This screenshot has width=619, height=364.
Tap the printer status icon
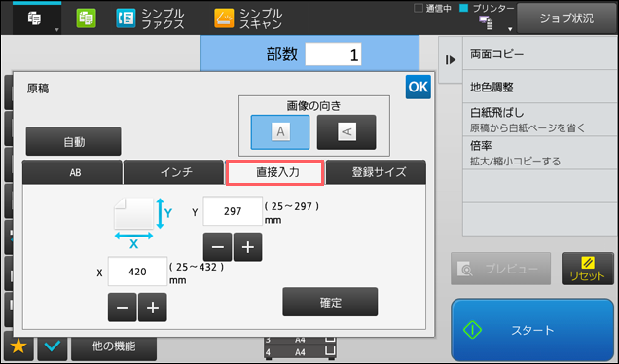[x=486, y=23]
